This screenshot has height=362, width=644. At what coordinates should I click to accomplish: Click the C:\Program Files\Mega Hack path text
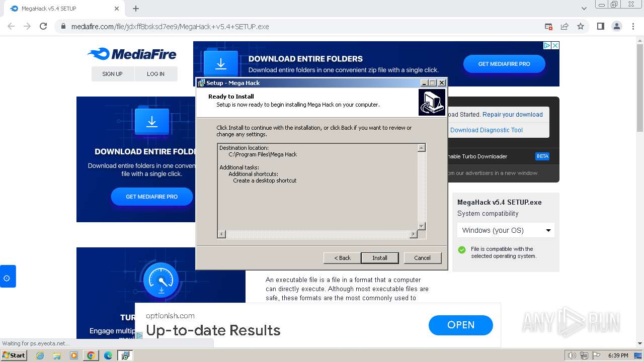click(263, 154)
